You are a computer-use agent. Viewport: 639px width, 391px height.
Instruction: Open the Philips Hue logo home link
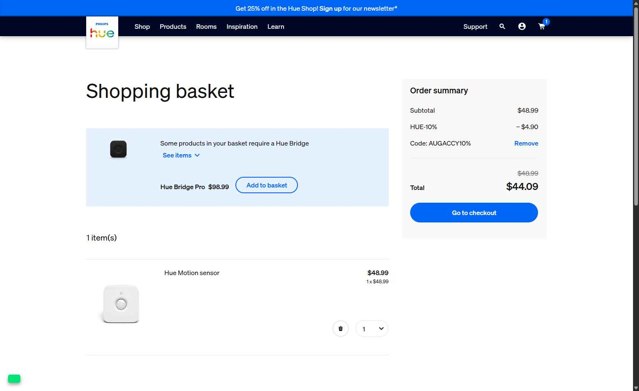(x=102, y=32)
